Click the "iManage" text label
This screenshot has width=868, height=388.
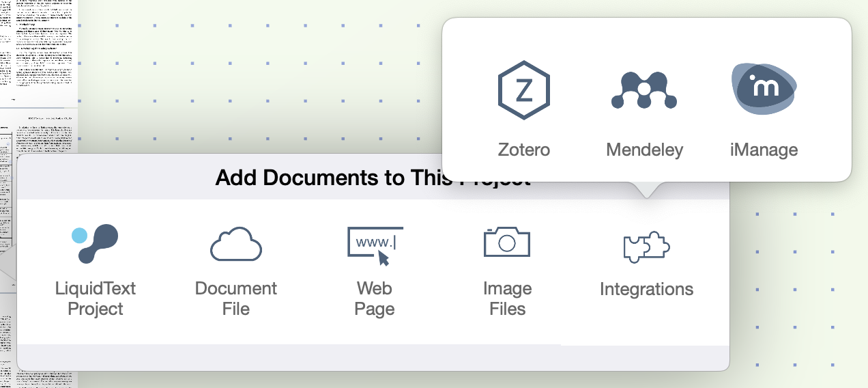click(x=764, y=149)
